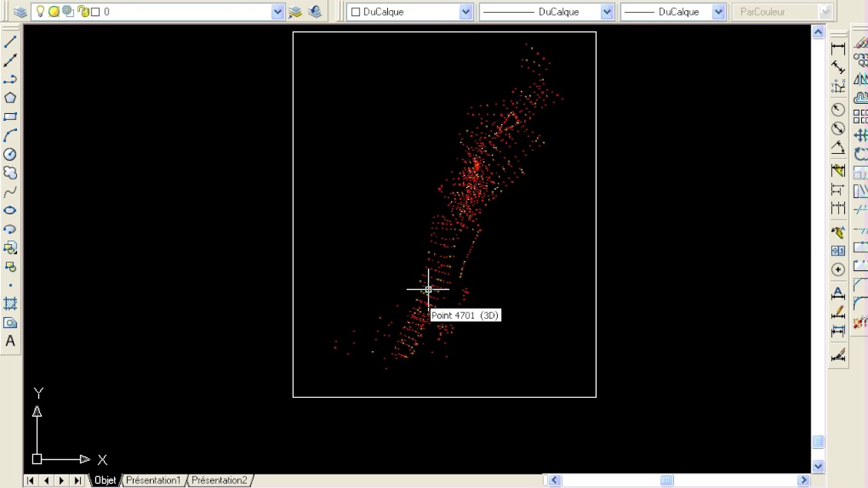Select the Radius Dimension tool

pyautogui.click(x=838, y=110)
